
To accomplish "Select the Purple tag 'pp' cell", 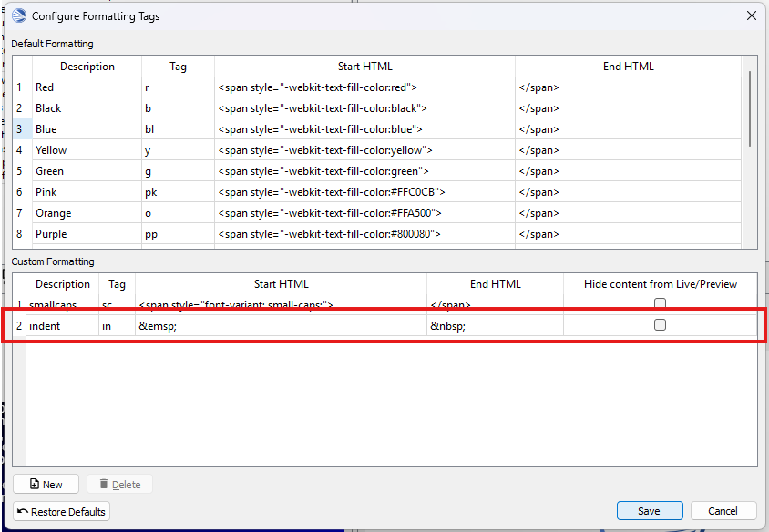I will click(x=178, y=234).
